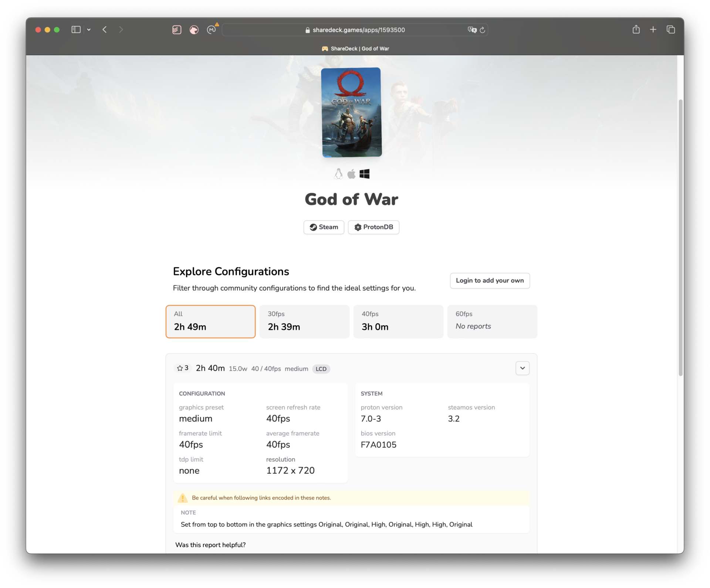Click the bios version F7A0105 value

(379, 445)
